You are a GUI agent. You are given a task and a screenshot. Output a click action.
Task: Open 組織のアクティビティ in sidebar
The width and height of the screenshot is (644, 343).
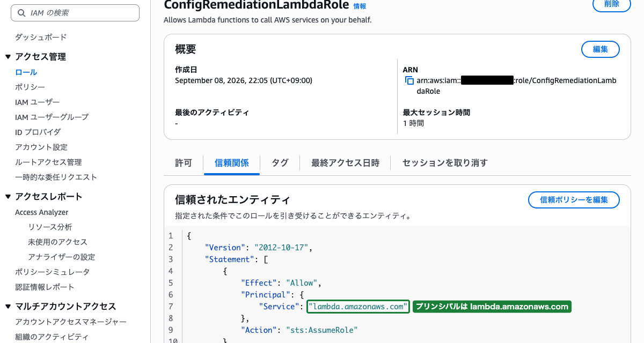coord(52,337)
